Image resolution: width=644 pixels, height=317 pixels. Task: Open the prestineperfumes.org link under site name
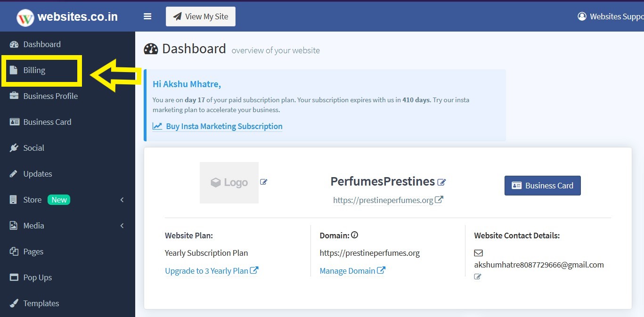point(383,200)
